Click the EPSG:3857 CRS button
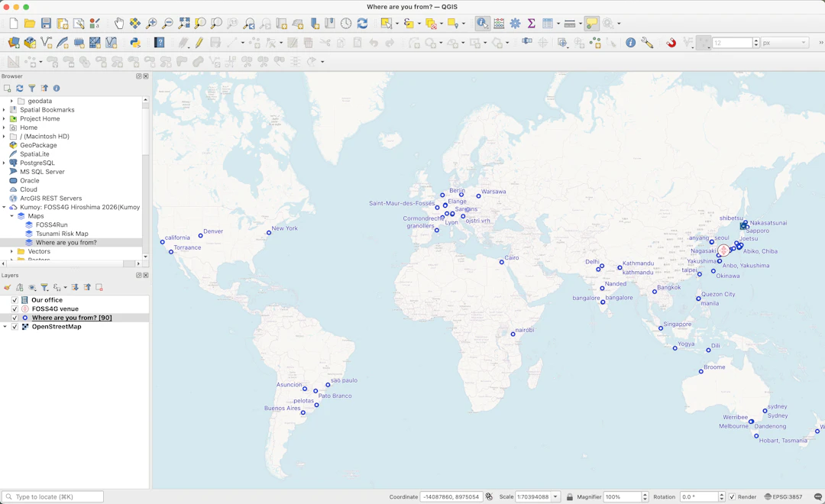825x504 pixels. coord(784,496)
